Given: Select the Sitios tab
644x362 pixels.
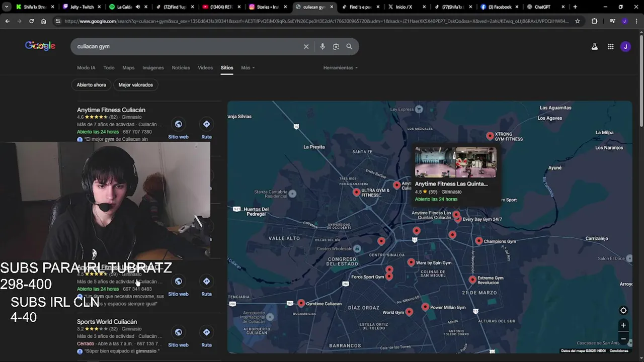Looking at the screenshot, I should click(x=227, y=68).
